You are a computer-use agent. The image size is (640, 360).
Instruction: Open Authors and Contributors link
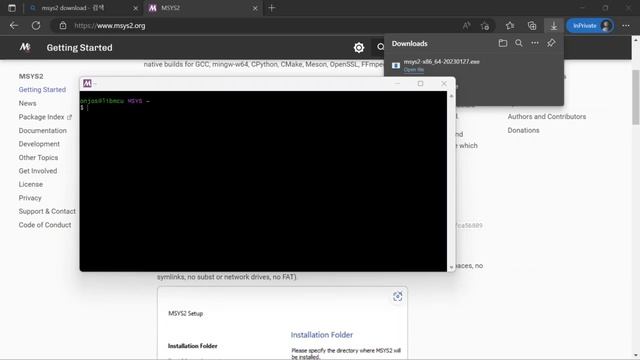[547, 117]
